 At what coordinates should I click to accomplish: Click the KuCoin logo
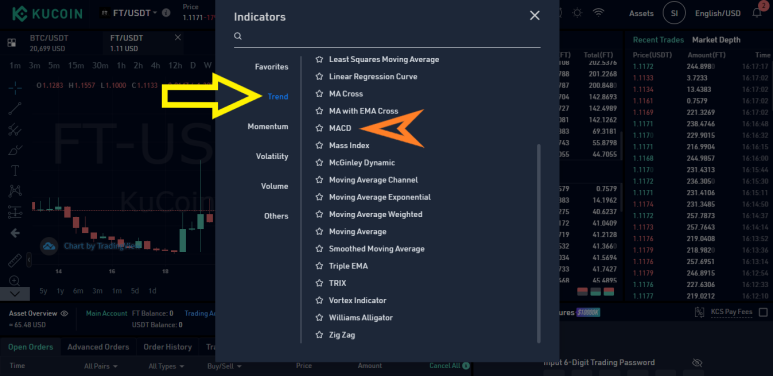[47, 13]
